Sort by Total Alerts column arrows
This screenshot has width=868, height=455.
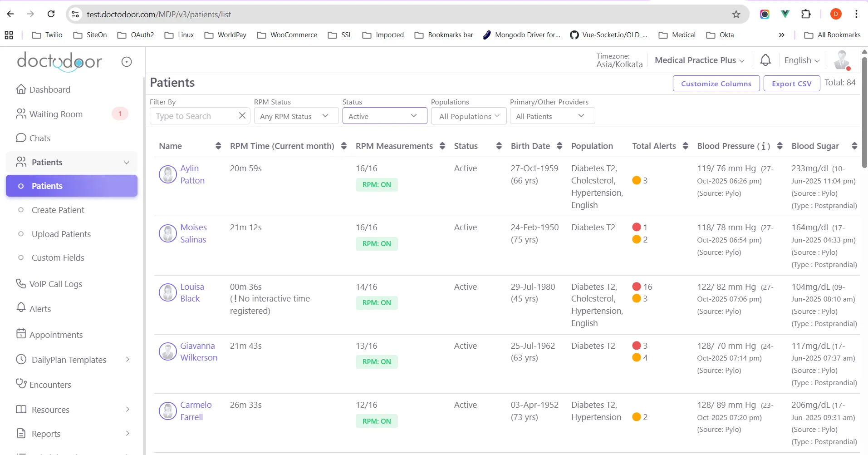click(x=686, y=146)
